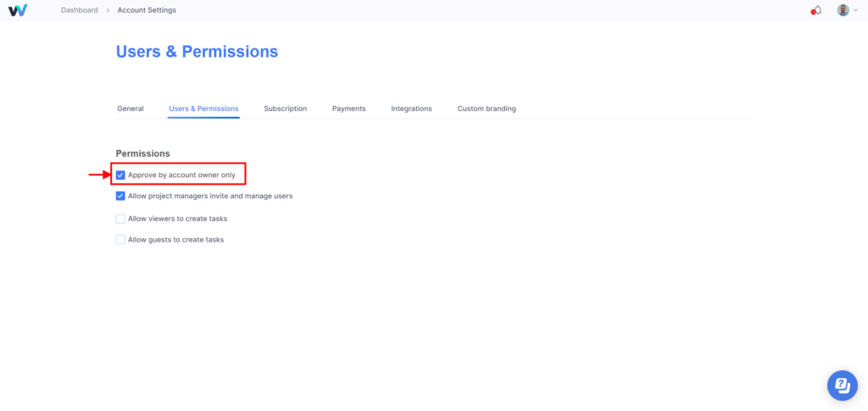The height and width of the screenshot is (411, 868).
Task: Open the help chat widget
Action: [x=842, y=385]
